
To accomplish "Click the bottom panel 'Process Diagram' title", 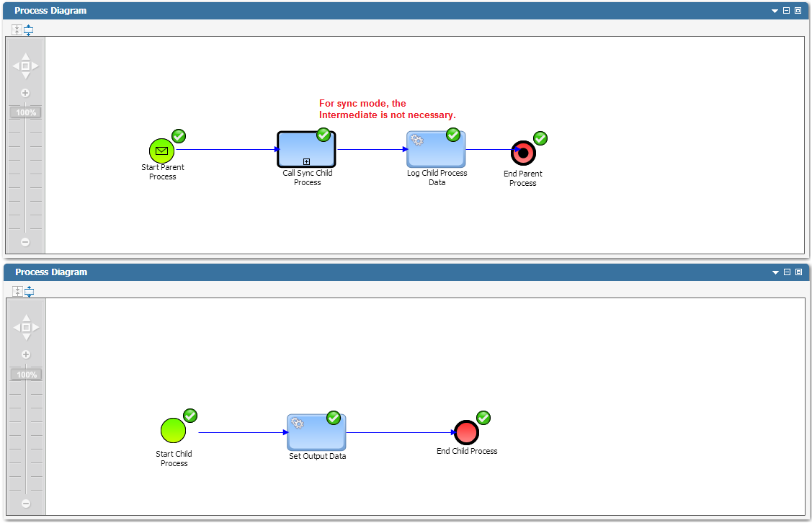I will [50, 272].
